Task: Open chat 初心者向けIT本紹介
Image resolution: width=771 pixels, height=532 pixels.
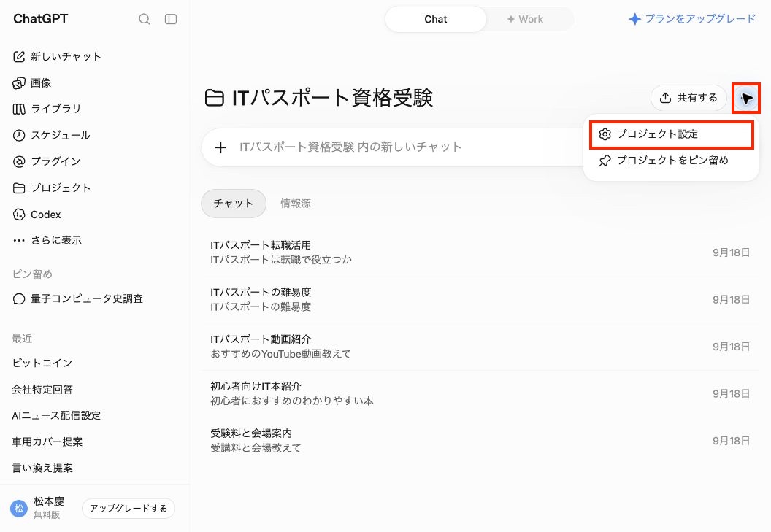Action: tap(480, 394)
